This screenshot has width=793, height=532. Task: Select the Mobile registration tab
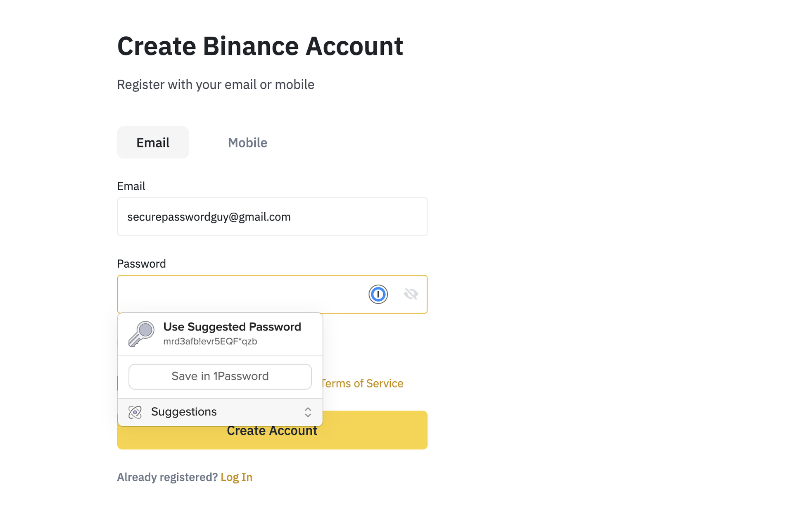tap(247, 142)
